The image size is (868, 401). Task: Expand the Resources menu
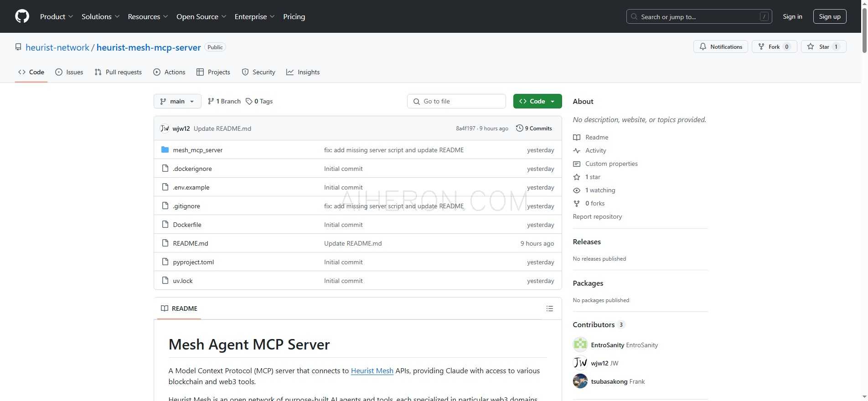pyautogui.click(x=148, y=16)
